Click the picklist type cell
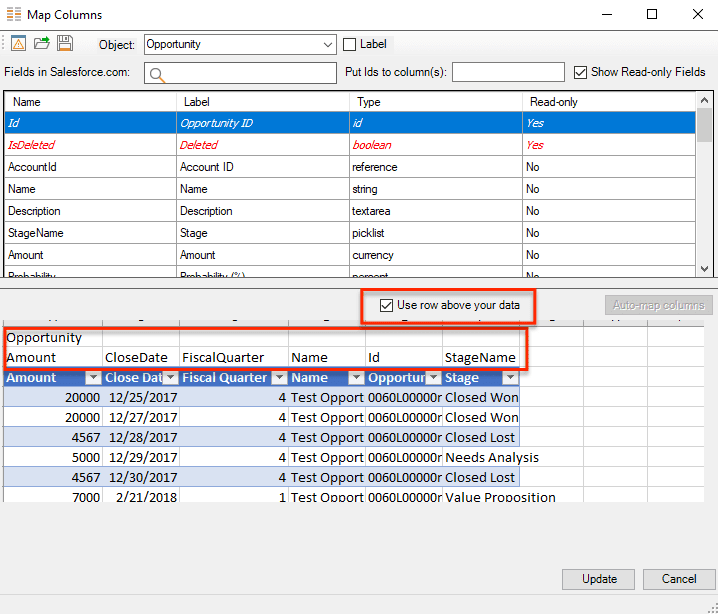 pyautogui.click(x=436, y=233)
